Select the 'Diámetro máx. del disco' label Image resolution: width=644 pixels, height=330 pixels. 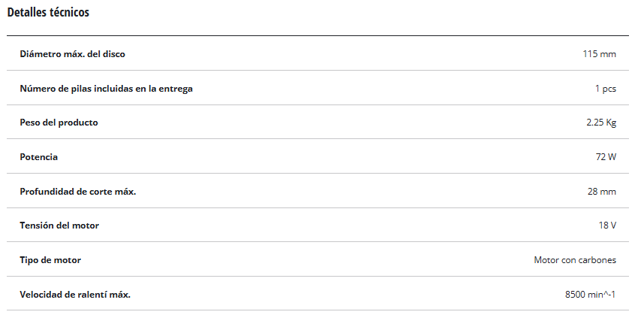pos(72,54)
